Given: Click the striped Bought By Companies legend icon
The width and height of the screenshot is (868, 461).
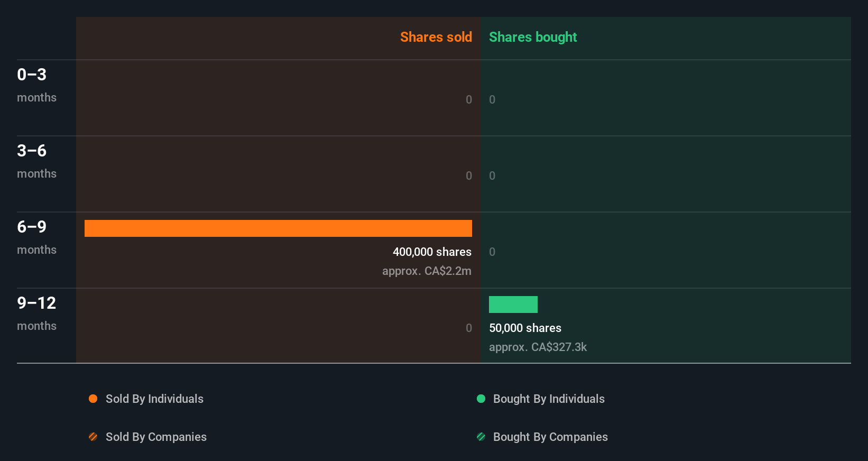Looking at the screenshot, I should 481,437.
